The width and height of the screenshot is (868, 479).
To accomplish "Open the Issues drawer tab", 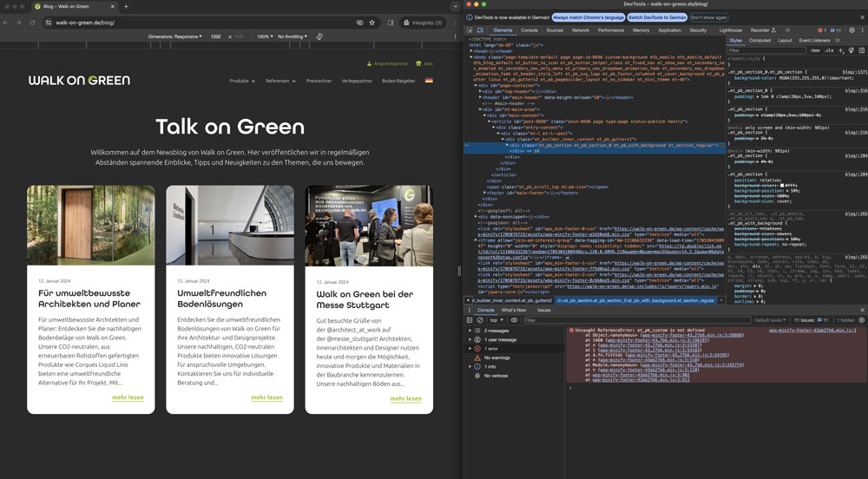I will 544,311.
